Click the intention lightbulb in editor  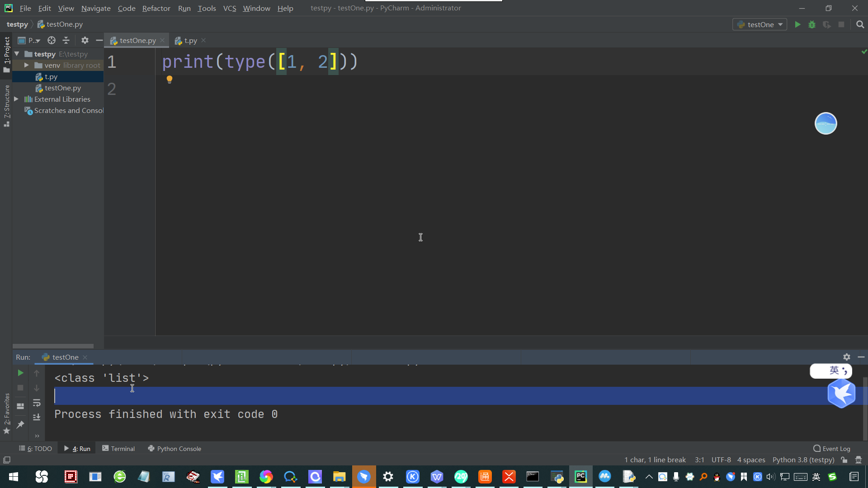pyautogui.click(x=170, y=80)
